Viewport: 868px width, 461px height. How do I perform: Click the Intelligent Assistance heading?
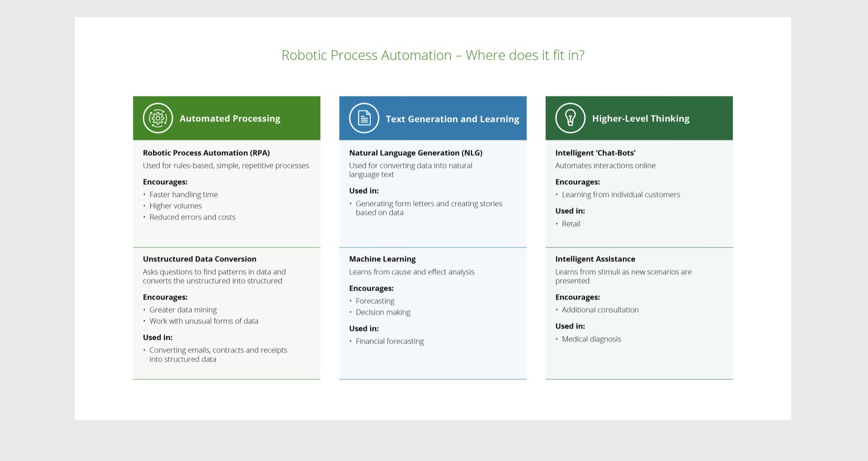595,259
